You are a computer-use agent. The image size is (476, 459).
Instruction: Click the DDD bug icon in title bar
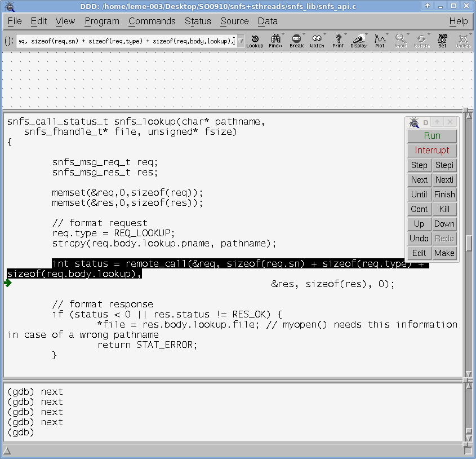pos(10,6)
